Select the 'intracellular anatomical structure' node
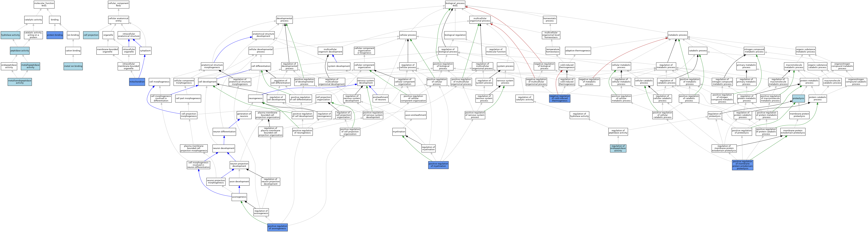The width and height of the screenshot is (868, 232). click(129, 35)
